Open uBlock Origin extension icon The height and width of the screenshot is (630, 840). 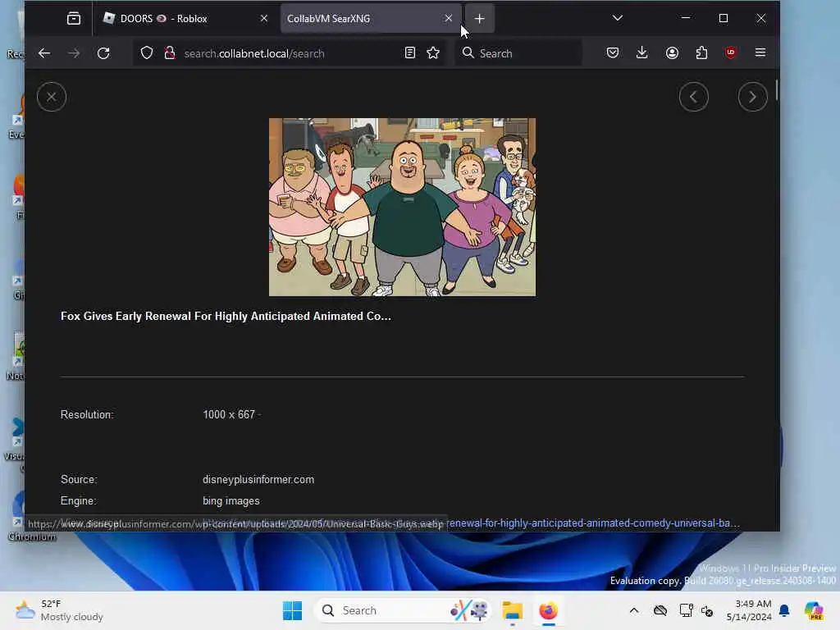tap(731, 52)
